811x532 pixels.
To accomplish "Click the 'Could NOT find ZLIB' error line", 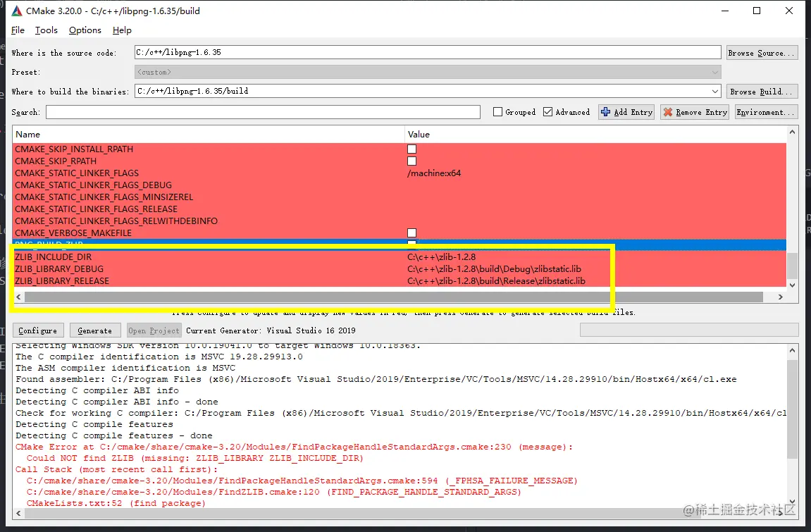I will (x=195, y=458).
